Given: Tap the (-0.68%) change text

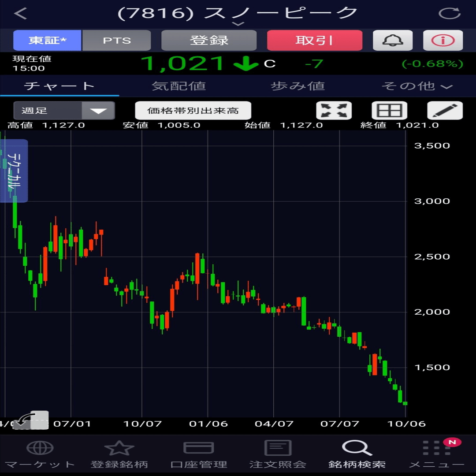Looking at the screenshot, I should (432, 64).
